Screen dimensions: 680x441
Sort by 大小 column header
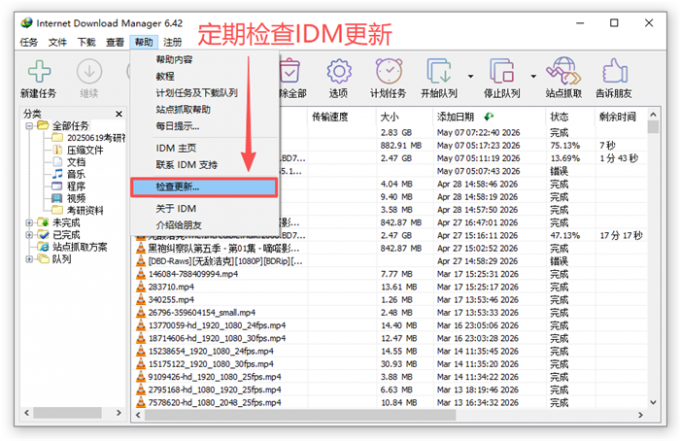(x=404, y=117)
